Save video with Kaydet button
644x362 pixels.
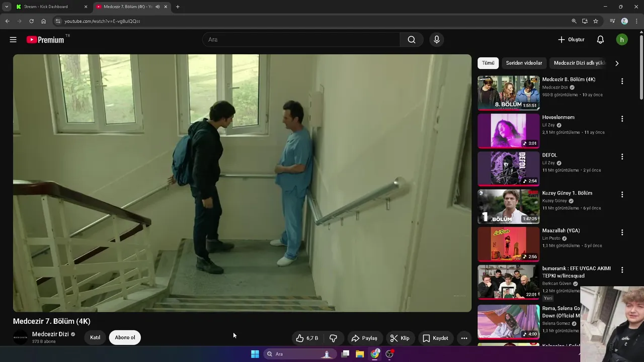[x=435, y=338]
